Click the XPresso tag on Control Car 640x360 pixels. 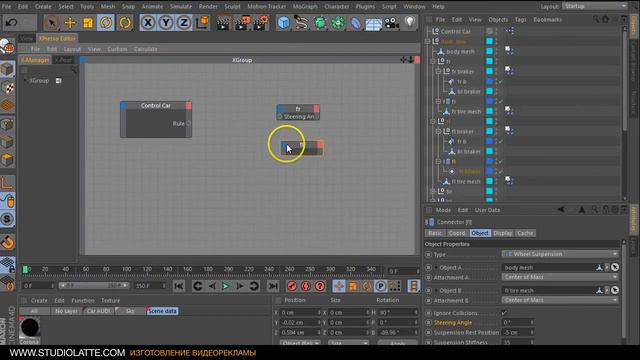510,31
